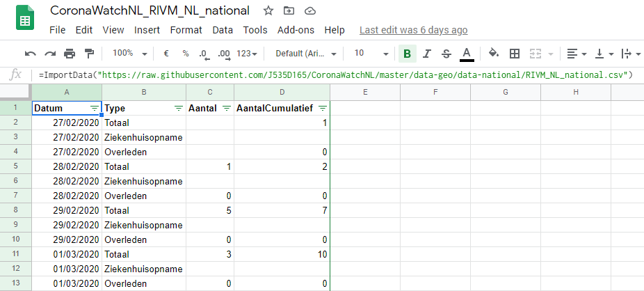Click the select-all corner box

pyautogui.click(x=15, y=93)
